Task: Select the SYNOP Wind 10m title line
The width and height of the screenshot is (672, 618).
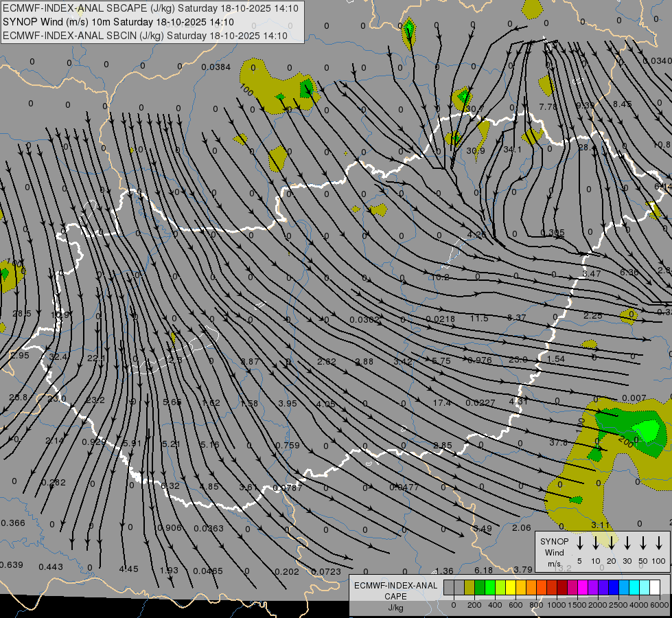Action: pyautogui.click(x=122, y=22)
